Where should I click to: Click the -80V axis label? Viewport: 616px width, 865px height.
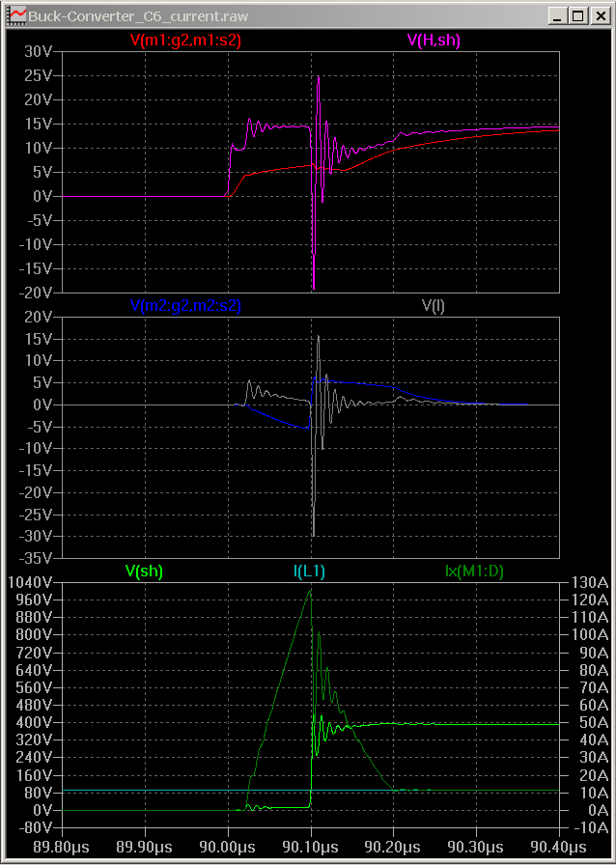coord(37,828)
